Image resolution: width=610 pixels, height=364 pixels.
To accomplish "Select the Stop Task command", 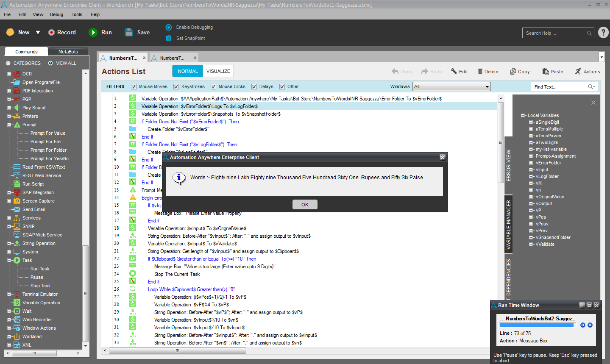I will point(40,286).
